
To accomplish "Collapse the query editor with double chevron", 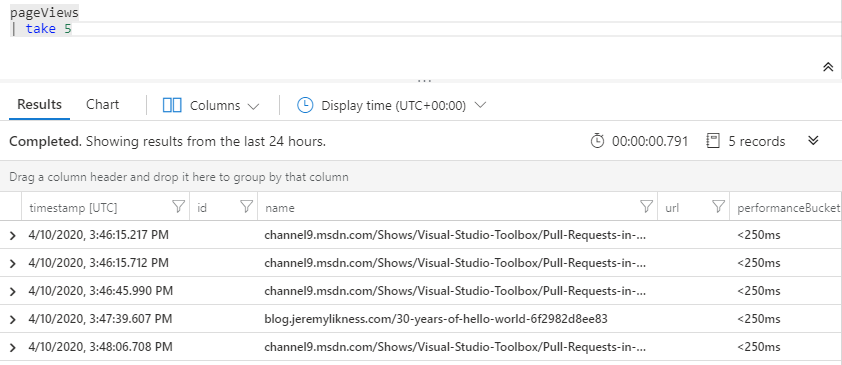I will coord(828,67).
